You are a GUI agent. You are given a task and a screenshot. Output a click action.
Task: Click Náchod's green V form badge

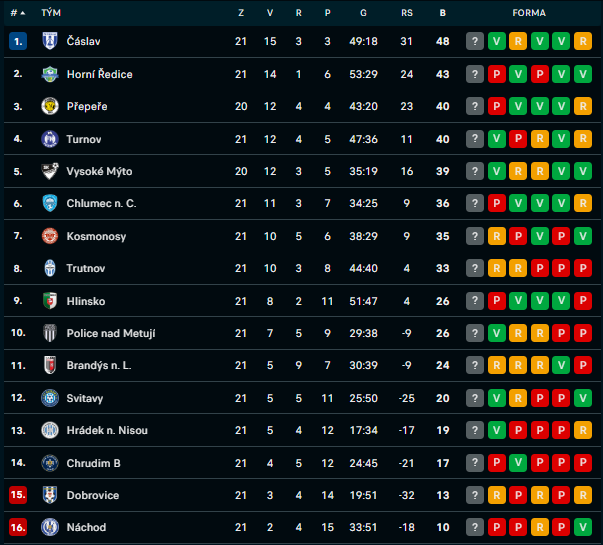[x=583, y=527]
